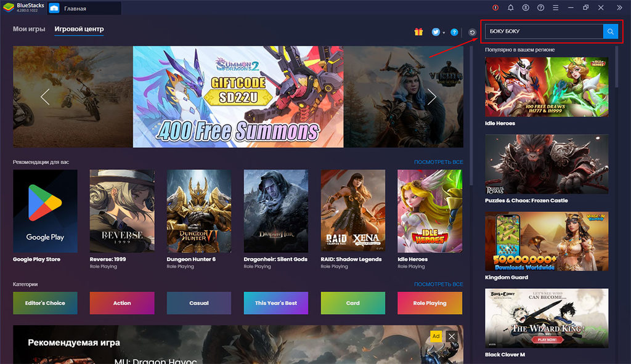Restore down the BlueStacks window
Viewport: 631px width, 364px height.
[585, 7]
